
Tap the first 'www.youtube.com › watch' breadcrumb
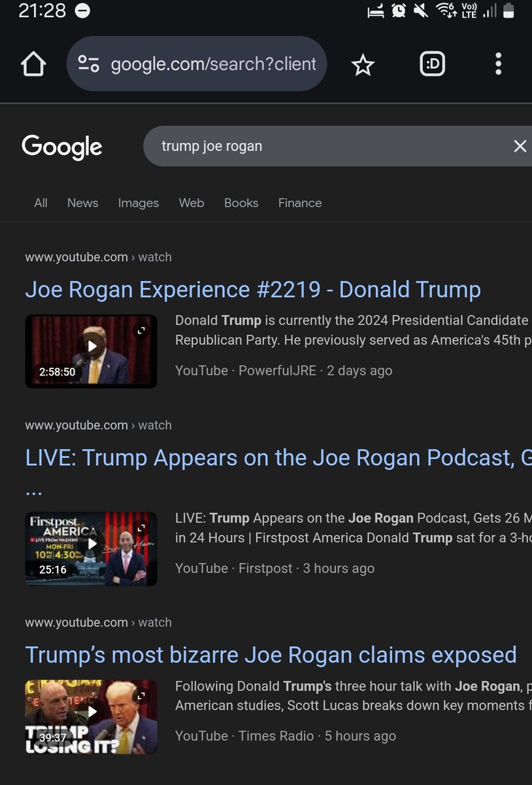tap(98, 257)
